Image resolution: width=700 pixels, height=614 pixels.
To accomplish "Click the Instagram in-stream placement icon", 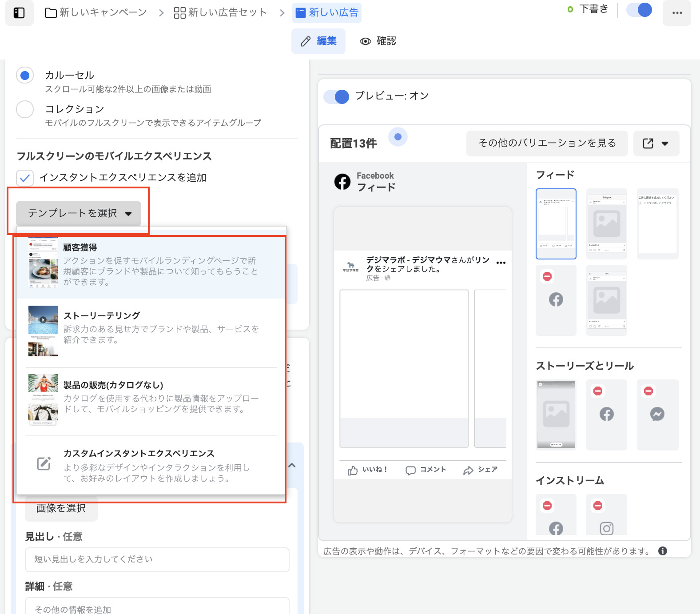I will 606,528.
